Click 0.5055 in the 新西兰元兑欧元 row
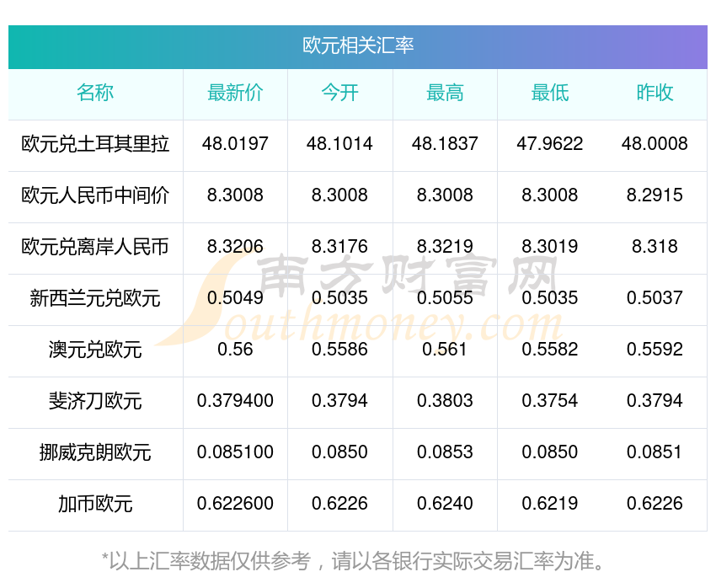 (445, 298)
